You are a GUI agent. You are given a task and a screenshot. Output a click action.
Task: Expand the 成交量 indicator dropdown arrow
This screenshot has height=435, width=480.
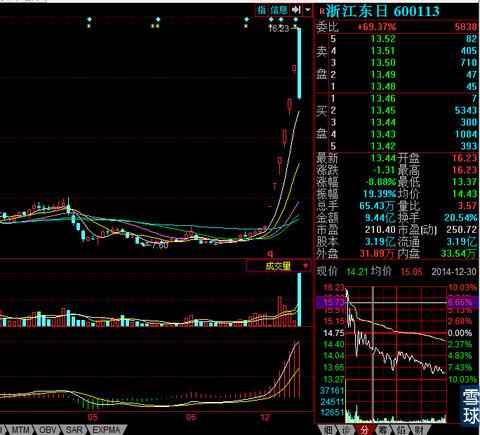[x=305, y=266]
